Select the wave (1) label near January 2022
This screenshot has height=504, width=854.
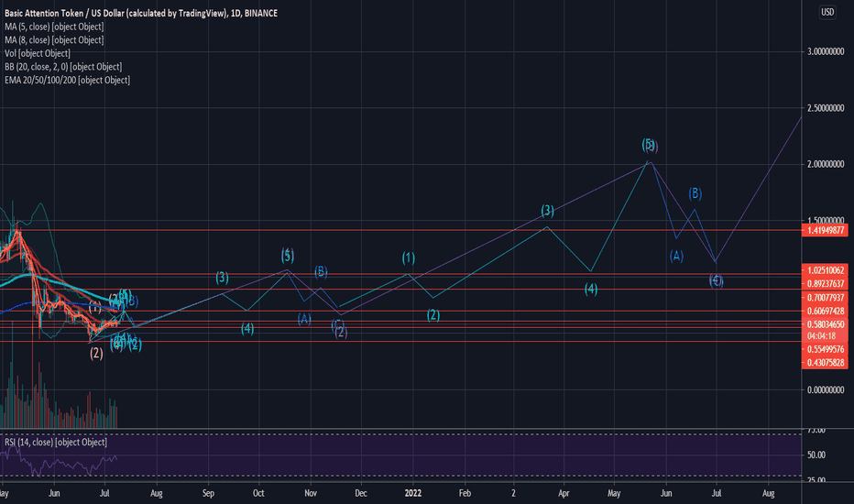409,257
